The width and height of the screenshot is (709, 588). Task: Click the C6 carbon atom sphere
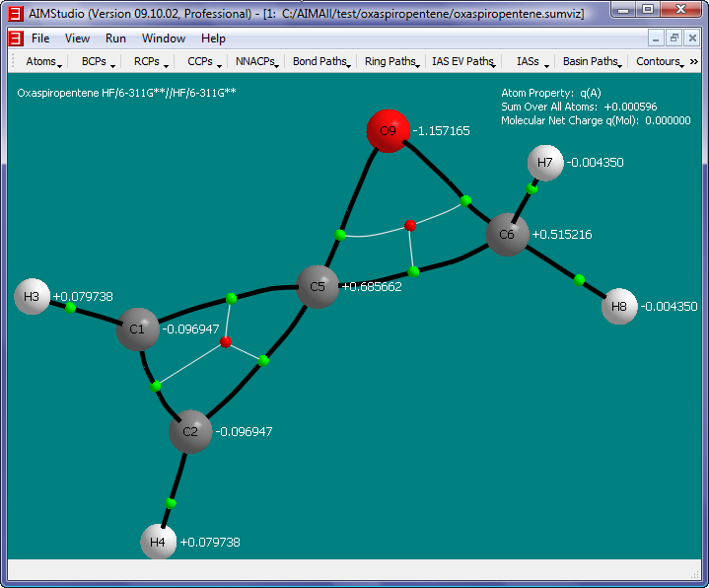point(507,235)
